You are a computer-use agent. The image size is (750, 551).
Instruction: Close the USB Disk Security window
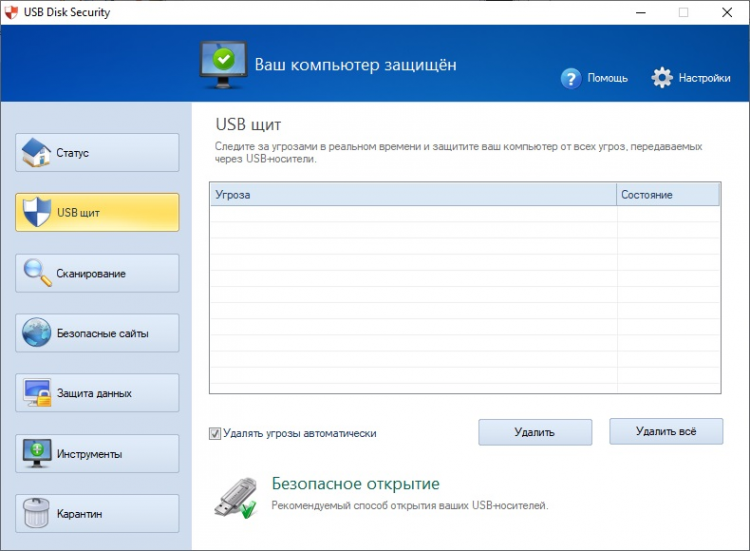pos(727,12)
